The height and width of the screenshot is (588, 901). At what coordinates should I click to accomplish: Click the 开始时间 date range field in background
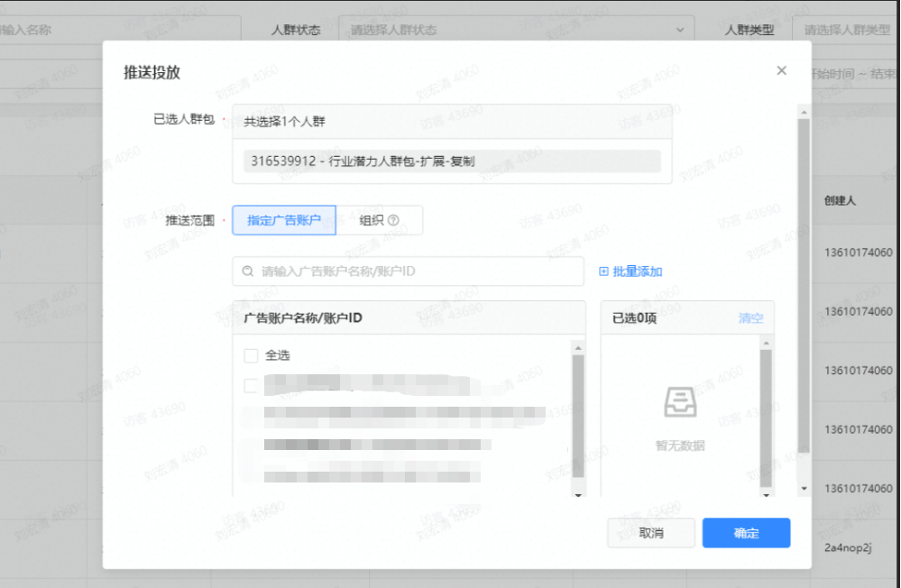[x=853, y=74]
